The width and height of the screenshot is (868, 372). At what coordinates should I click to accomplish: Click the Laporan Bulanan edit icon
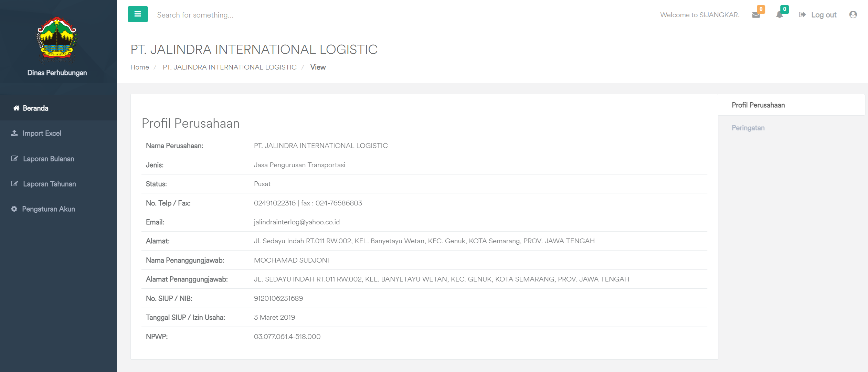click(x=14, y=158)
